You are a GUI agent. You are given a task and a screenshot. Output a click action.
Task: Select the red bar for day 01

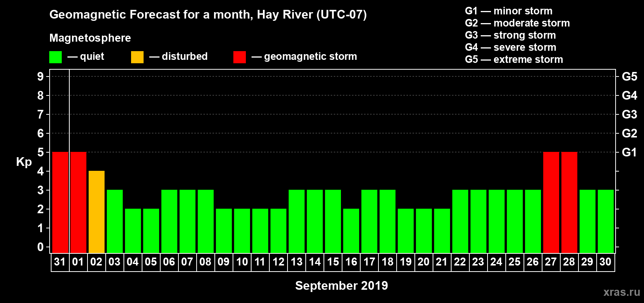coord(78,203)
